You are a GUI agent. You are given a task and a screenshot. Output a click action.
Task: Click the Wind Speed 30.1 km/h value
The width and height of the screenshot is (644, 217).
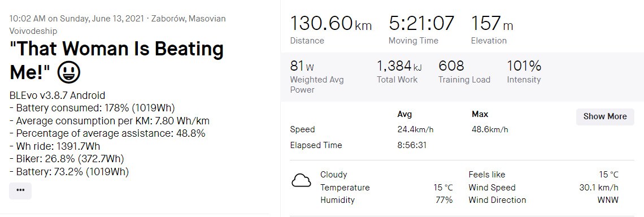tap(598, 188)
